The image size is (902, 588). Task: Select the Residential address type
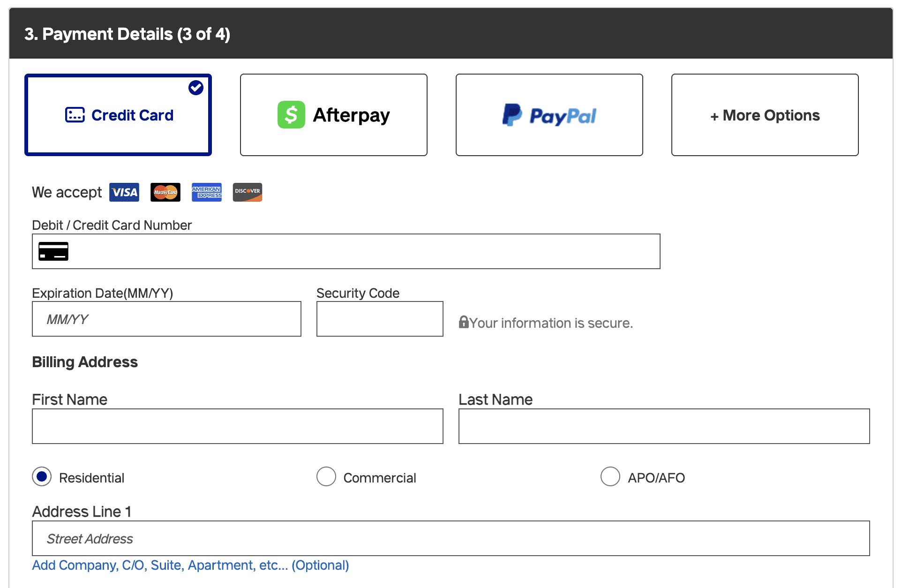click(42, 477)
